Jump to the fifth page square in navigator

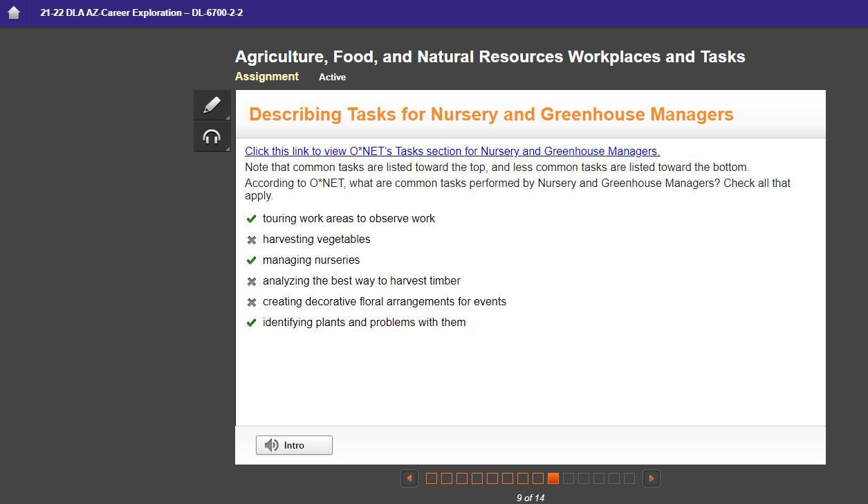pos(492,478)
